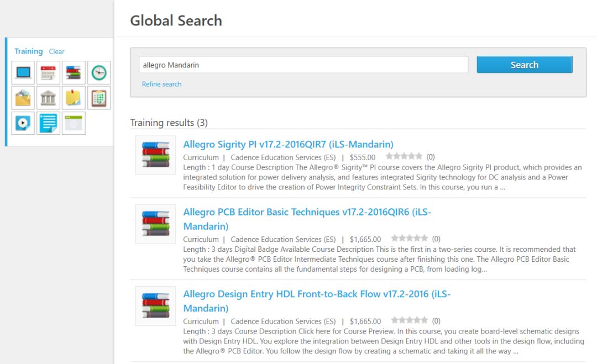Image resolution: width=597 pixels, height=364 pixels.
Task: Click the Allegro Sigrity PI books thumbnail
Action: pyautogui.click(x=156, y=155)
